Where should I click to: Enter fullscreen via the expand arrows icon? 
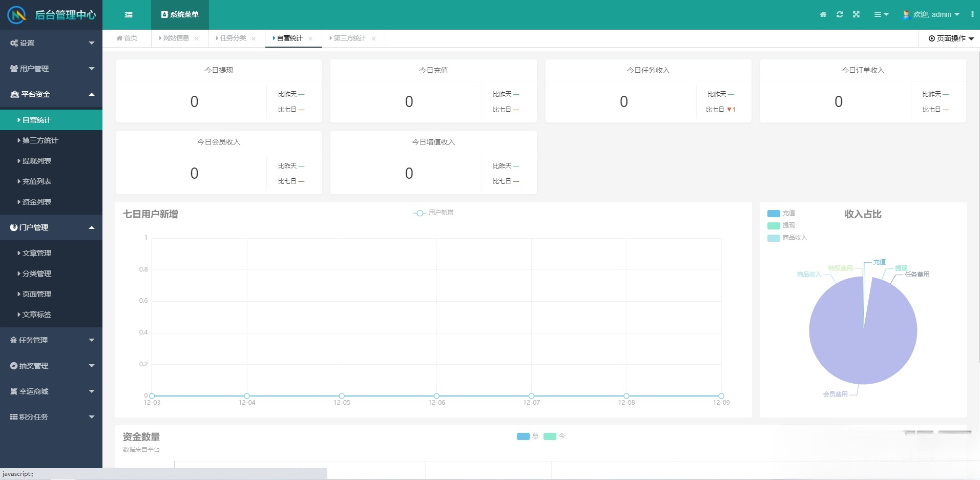click(857, 14)
